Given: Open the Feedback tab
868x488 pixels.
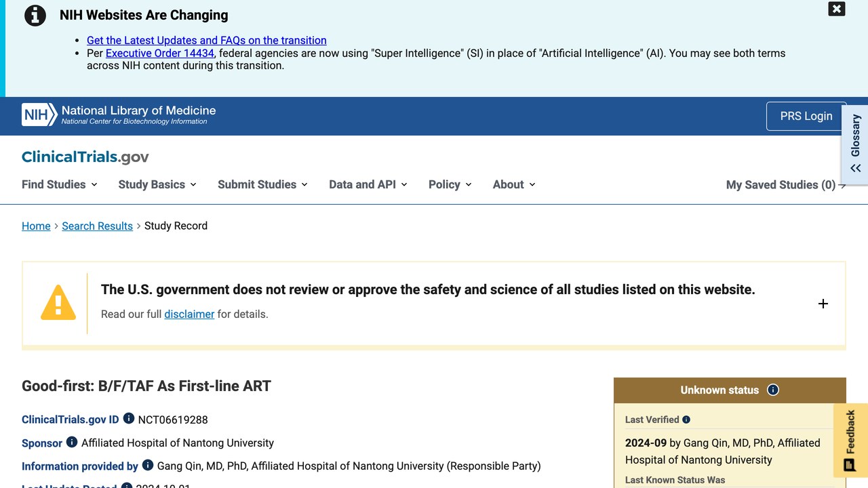Looking at the screenshot, I should (850, 441).
